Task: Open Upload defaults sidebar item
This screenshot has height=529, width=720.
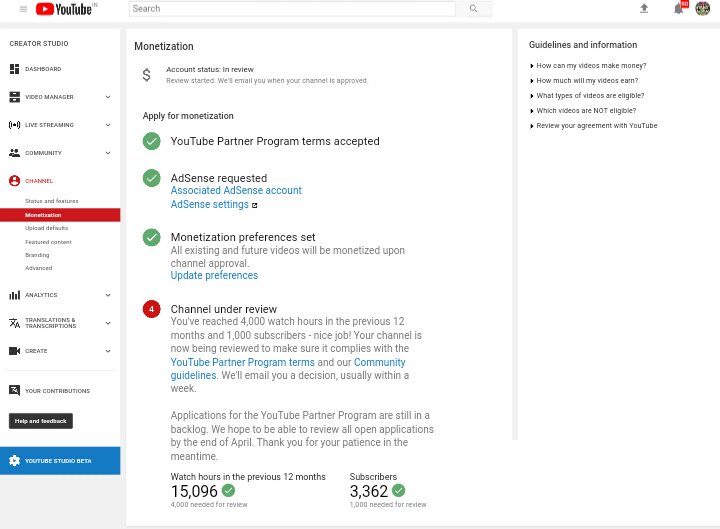Action: point(47,228)
